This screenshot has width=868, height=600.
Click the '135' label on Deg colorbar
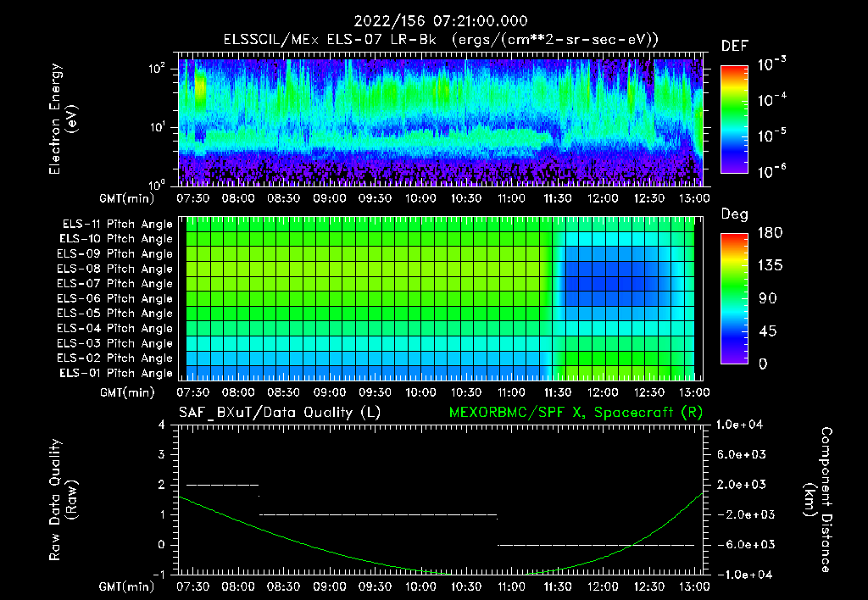coord(770,265)
